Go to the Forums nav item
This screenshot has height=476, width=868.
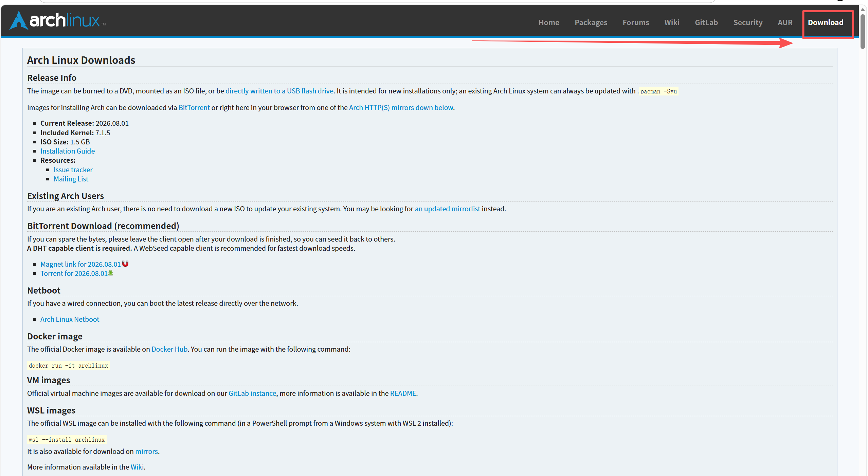(636, 22)
